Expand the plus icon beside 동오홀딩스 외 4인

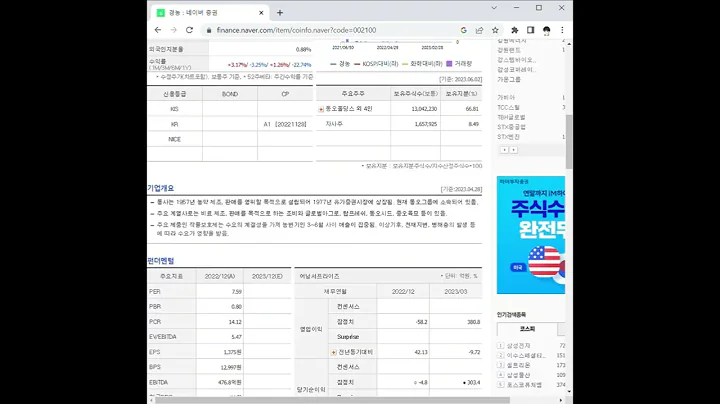tap(321, 109)
